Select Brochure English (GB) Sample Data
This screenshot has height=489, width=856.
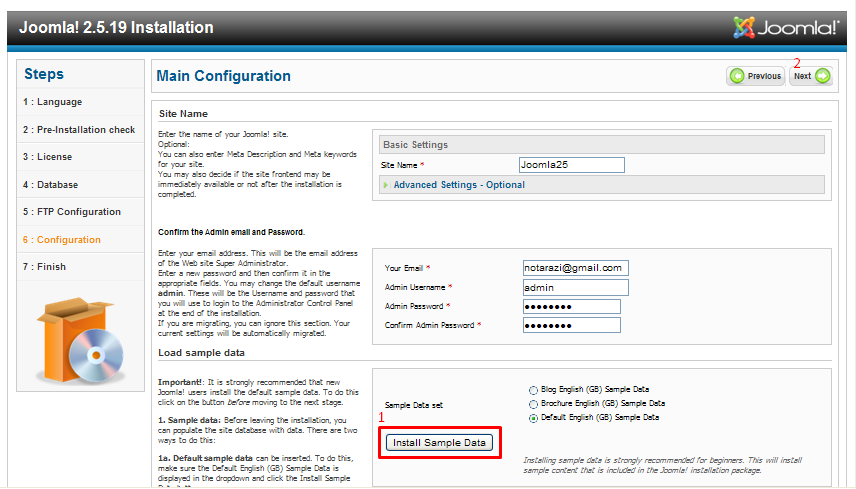pyautogui.click(x=533, y=404)
